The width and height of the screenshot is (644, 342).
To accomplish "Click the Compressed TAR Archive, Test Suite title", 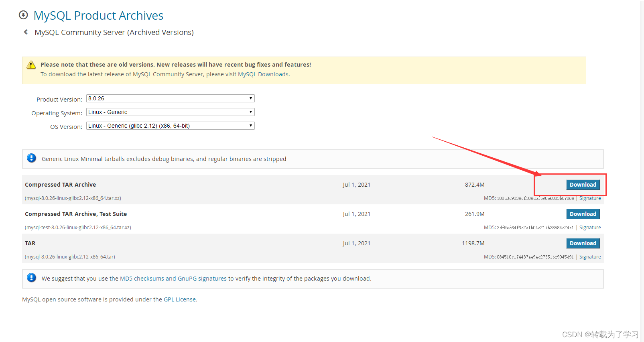I will point(76,214).
